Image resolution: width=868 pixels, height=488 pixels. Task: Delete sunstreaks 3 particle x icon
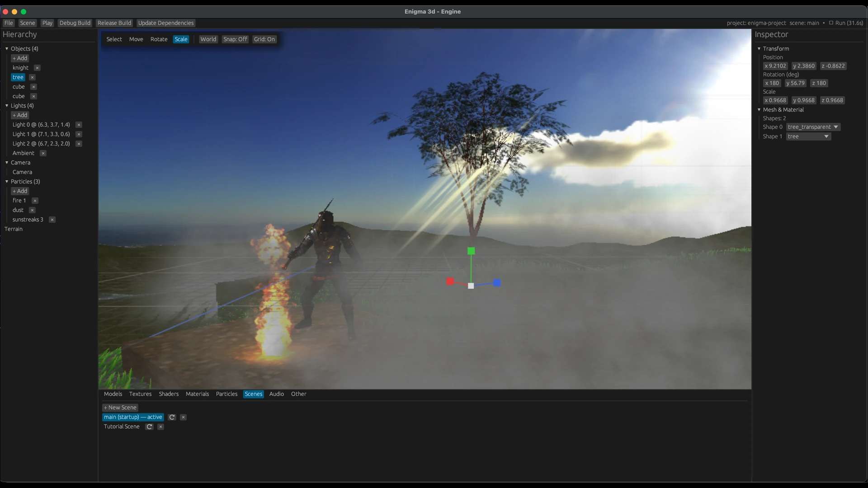(x=52, y=220)
